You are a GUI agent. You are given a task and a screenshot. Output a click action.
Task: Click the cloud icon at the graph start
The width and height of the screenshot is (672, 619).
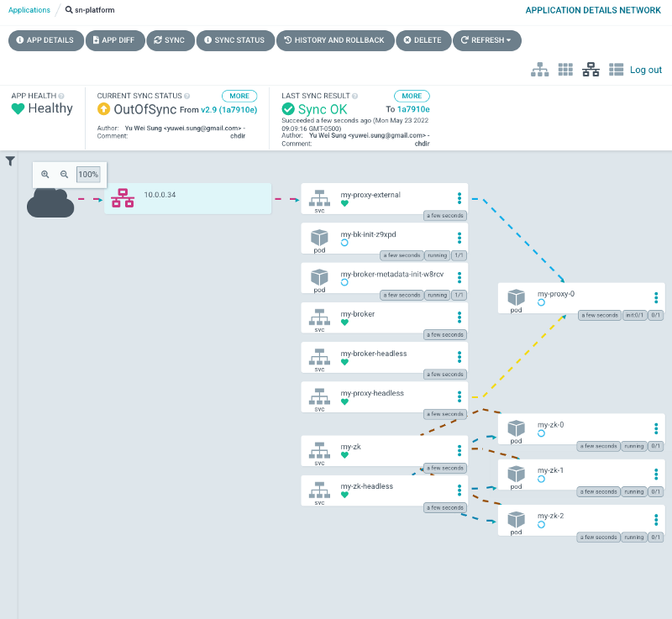(50, 203)
